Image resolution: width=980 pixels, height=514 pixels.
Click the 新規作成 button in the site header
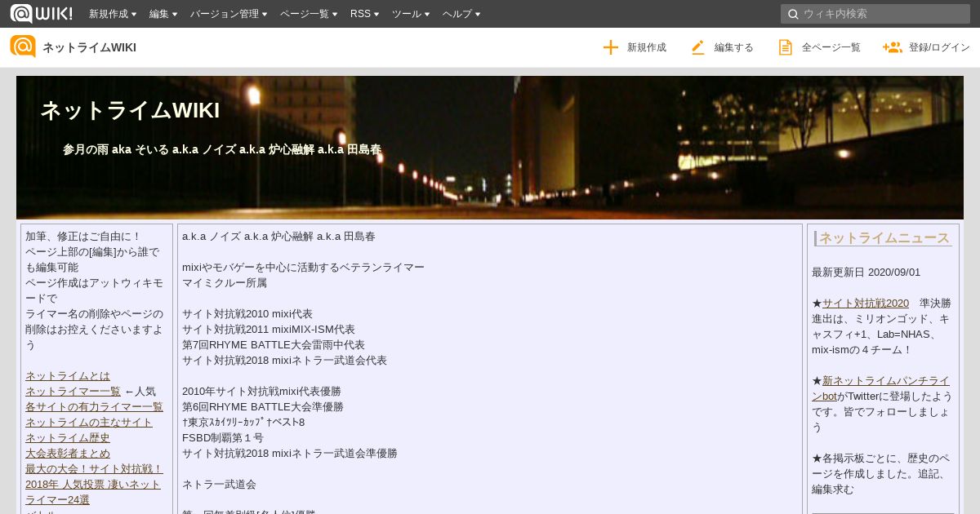(634, 47)
